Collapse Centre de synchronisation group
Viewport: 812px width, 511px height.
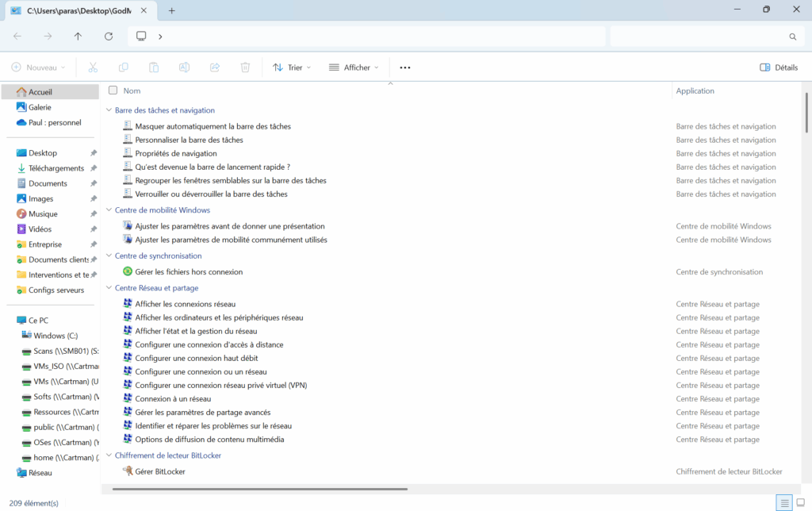pyautogui.click(x=109, y=255)
